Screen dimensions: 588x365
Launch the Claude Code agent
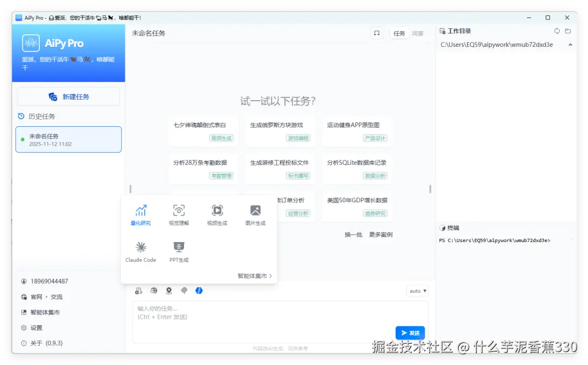140,252
